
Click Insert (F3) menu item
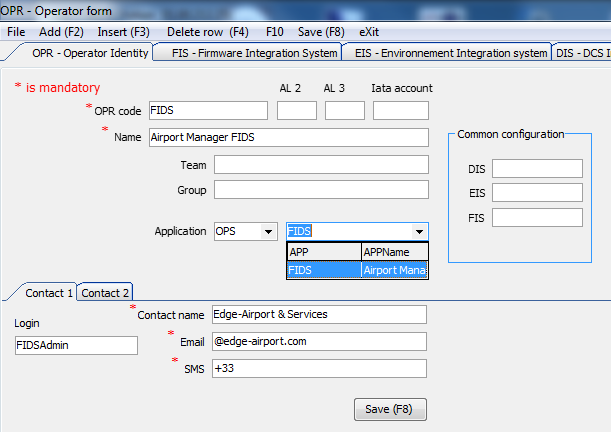pyautogui.click(x=123, y=31)
